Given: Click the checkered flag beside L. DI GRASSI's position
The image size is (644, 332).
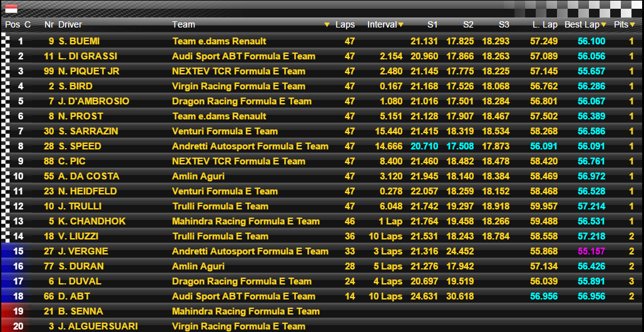Looking at the screenshot, I should (x=5, y=57).
